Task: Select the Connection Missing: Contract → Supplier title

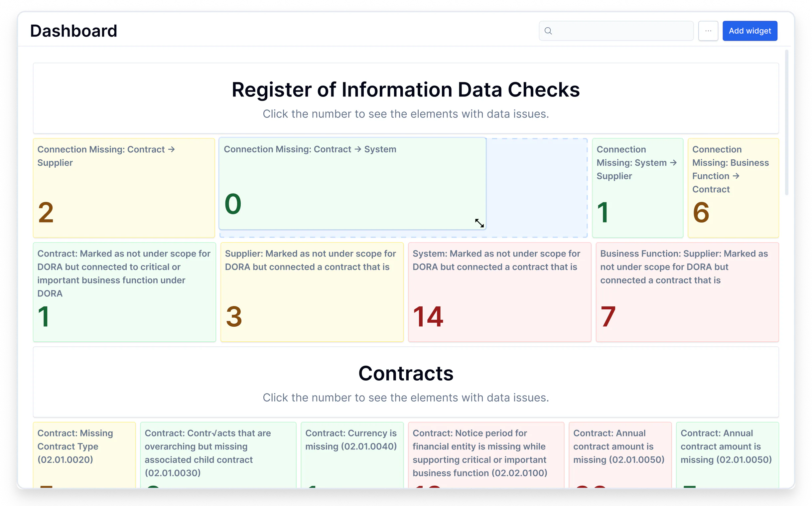Action: (106, 156)
